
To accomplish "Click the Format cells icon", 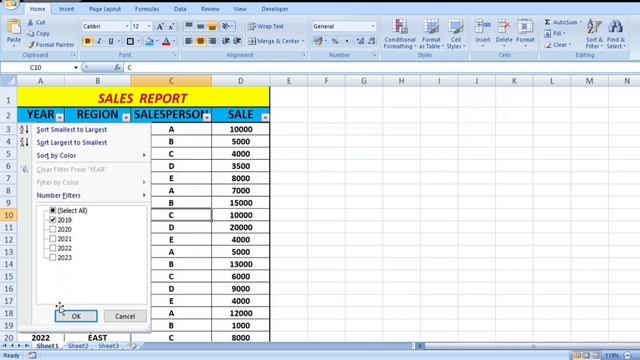I will point(525,27).
